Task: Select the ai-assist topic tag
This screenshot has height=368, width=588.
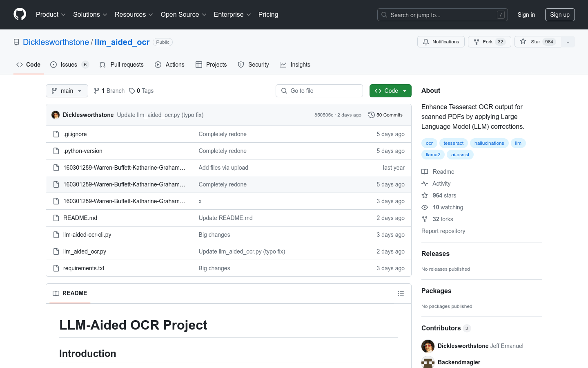Action: (x=460, y=155)
